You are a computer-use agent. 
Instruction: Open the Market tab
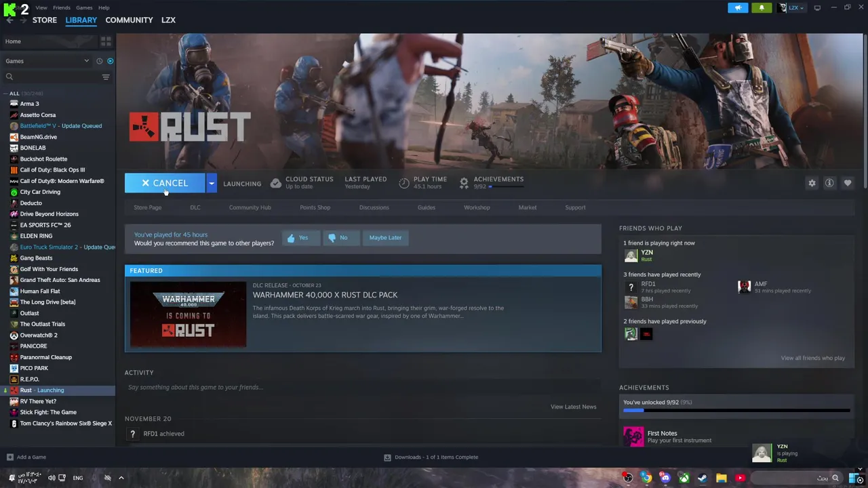click(528, 207)
